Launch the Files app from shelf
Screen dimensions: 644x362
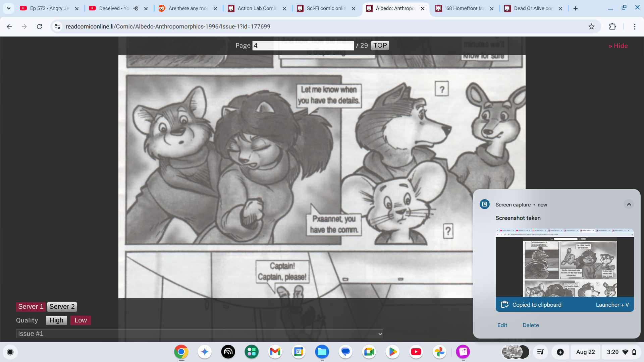pyautogui.click(x=322, y=352)
